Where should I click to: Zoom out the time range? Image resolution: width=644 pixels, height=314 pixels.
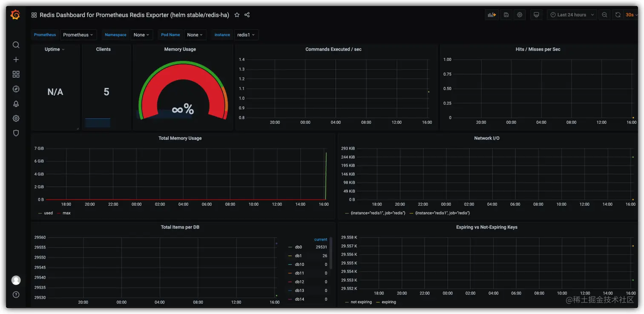[604, 15]
